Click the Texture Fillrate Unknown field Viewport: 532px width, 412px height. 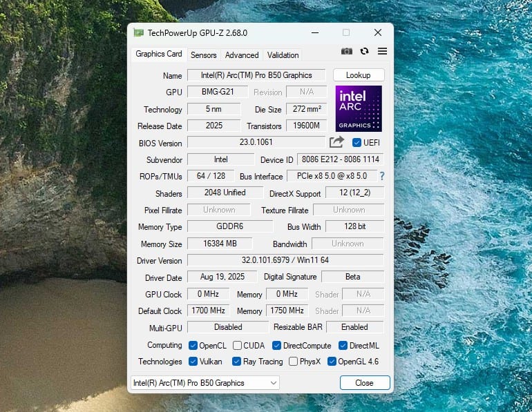pyautogui.click(x=349, y=210)
